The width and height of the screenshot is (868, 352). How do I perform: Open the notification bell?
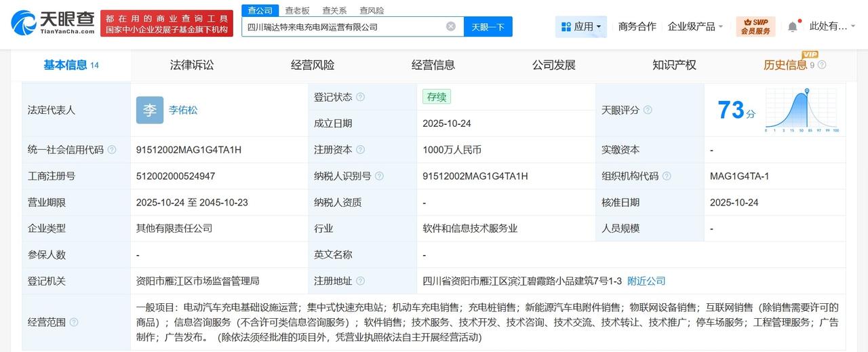[x=792, y=26]
